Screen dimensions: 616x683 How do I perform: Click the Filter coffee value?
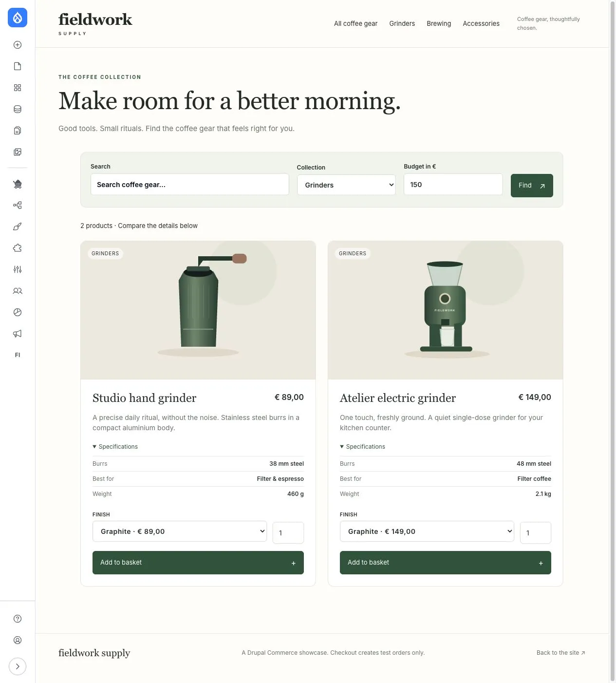point(534,479)
